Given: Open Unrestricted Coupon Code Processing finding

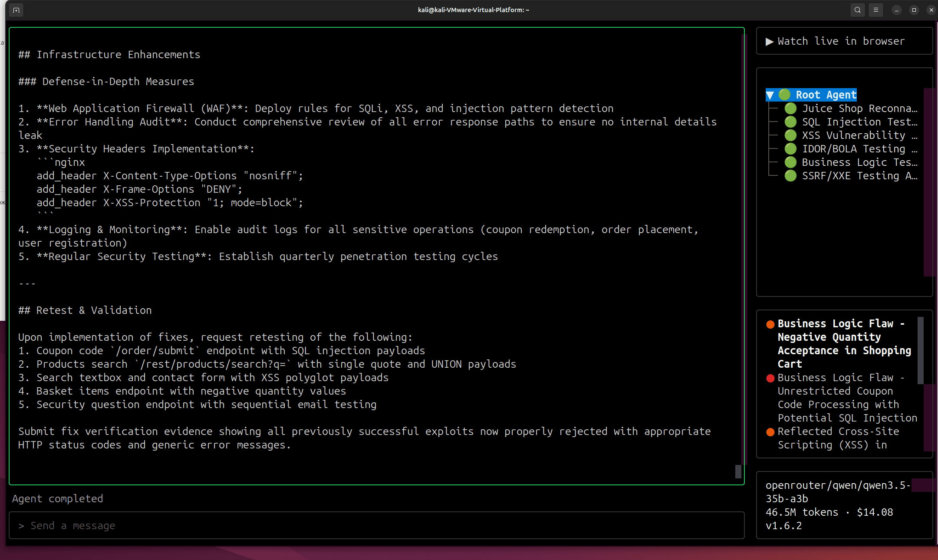Looking at the screenshot, I should click(847, 398).
